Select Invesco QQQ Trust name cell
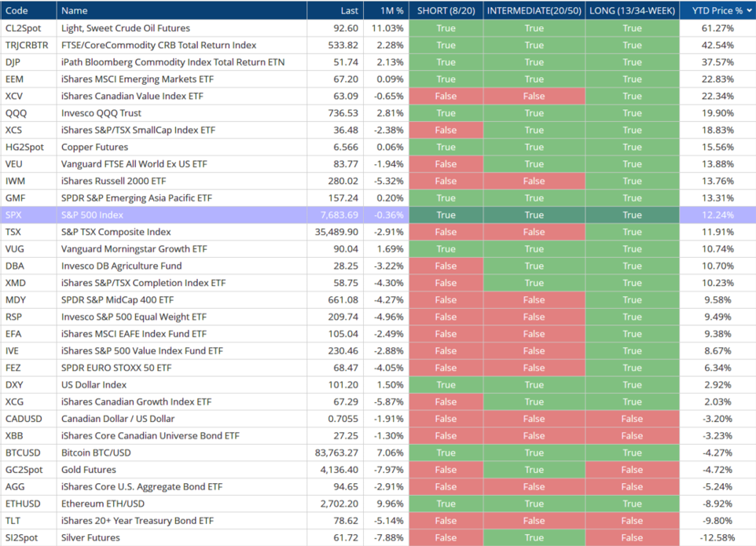Viewport: 756px width, 546px height. [x=182, y=113]
